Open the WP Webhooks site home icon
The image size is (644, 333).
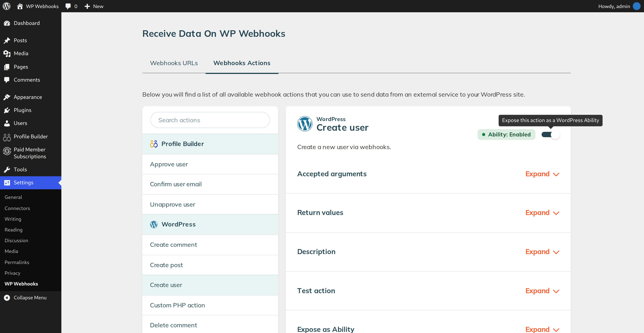tap(20, 6)
